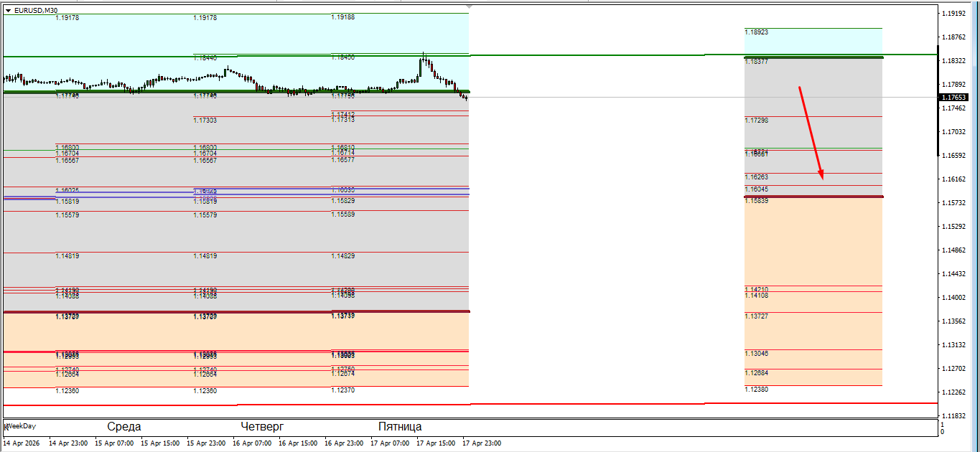Screen dimensions: 980x452
Task: Select the grey chart shift triangle marker
Action: [470, 6]
